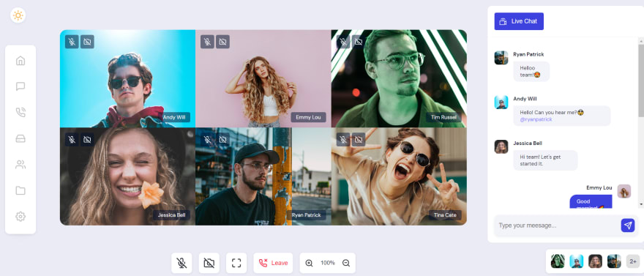Turn off your camera in the bottom toolbar
This screenshot has height=276, width=644.
[209, 263]
